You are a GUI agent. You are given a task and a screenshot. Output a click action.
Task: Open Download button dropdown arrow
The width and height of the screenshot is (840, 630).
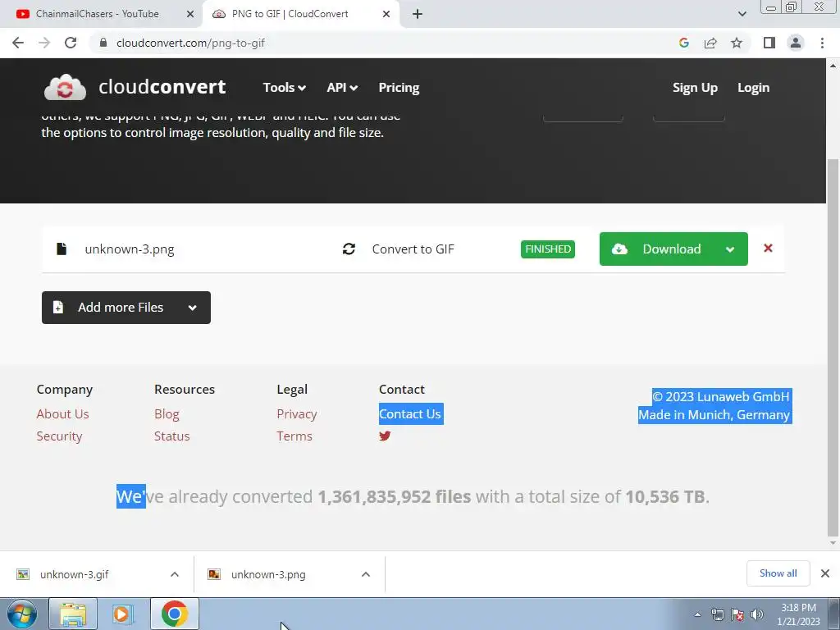coord(729,249)
